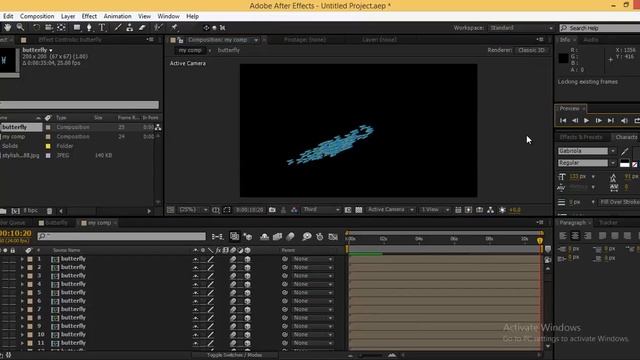
Task: Toggle transparency grid in viewer
Action: (x=359, y=210)
